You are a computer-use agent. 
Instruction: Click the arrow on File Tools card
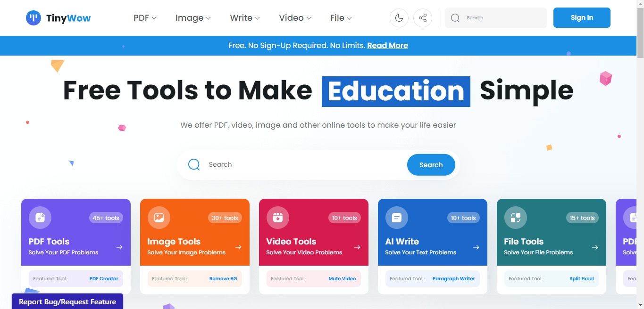(595, 247)
